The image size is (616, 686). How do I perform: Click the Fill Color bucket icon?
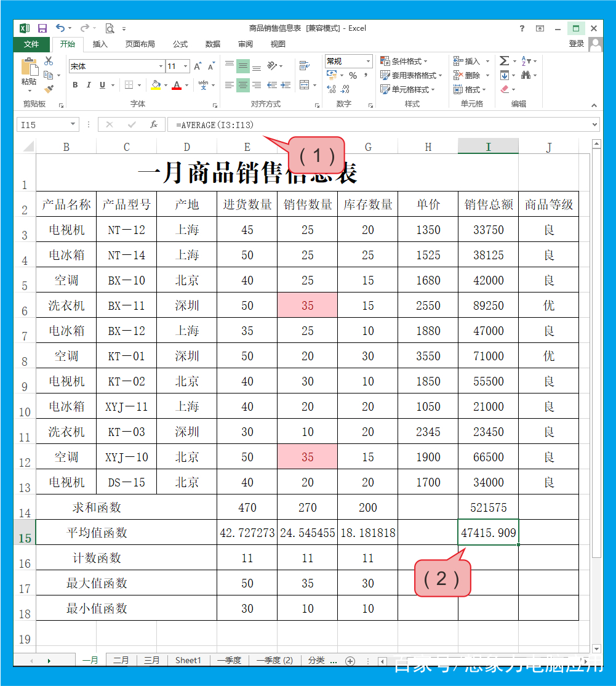point(155,85)
